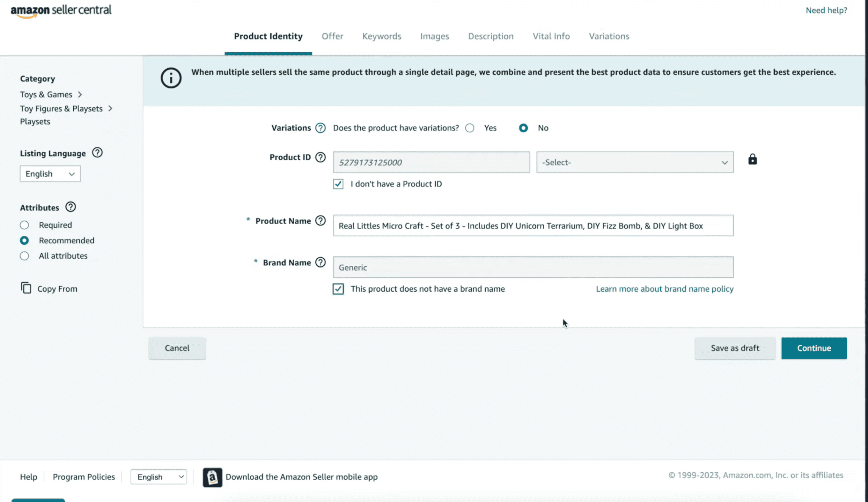Click the Product Name question mark icon

(x=321, y=220)
